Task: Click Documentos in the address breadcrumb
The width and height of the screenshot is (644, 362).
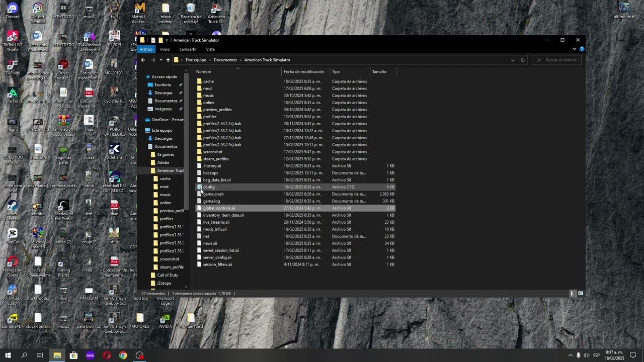Action: point(225,60)
